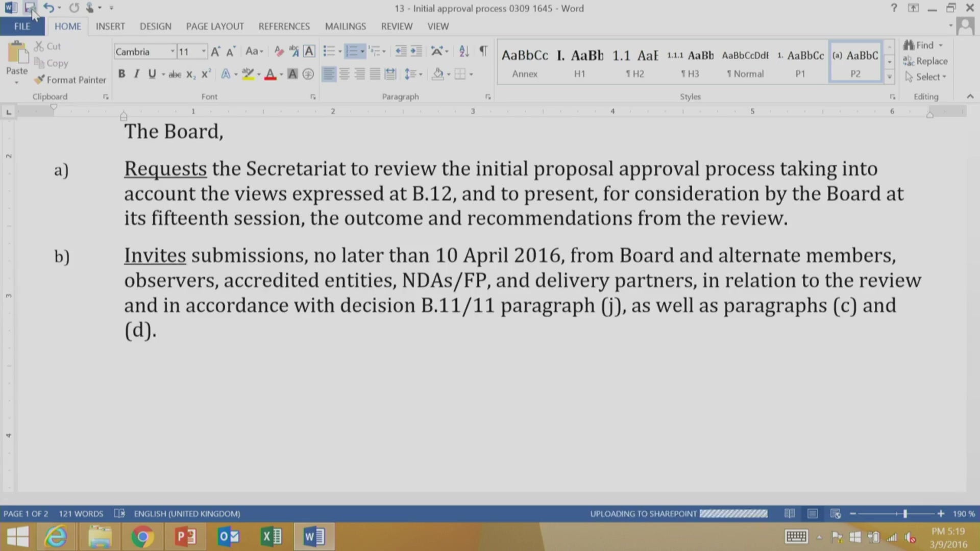Apply the Normal style
The height and width of the screenshot is (551, 980).
click(745, 62)
